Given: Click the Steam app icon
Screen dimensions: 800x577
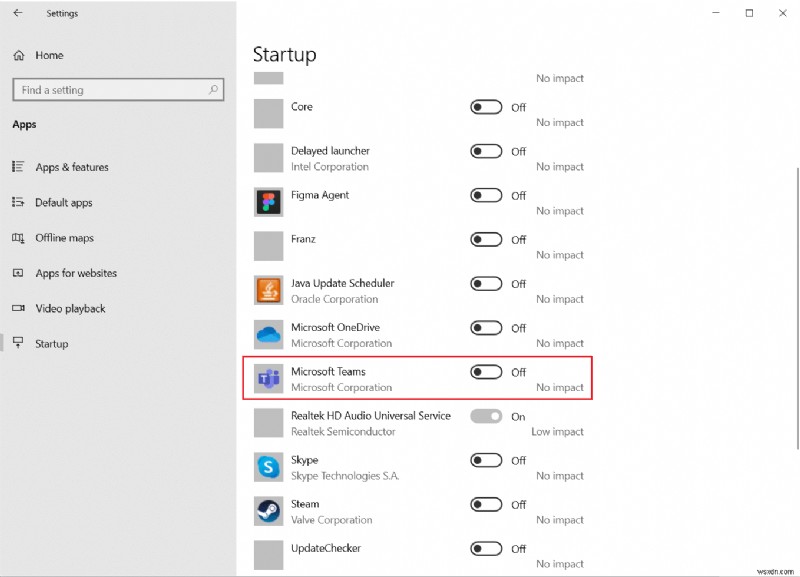Looking at the screenshot, I should tap(268, 511).
